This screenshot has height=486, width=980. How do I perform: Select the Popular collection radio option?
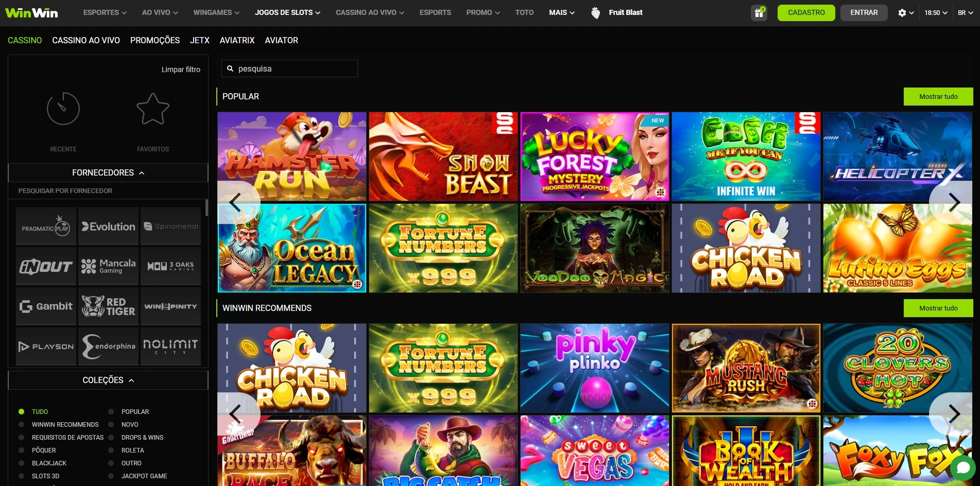point(111,412)
